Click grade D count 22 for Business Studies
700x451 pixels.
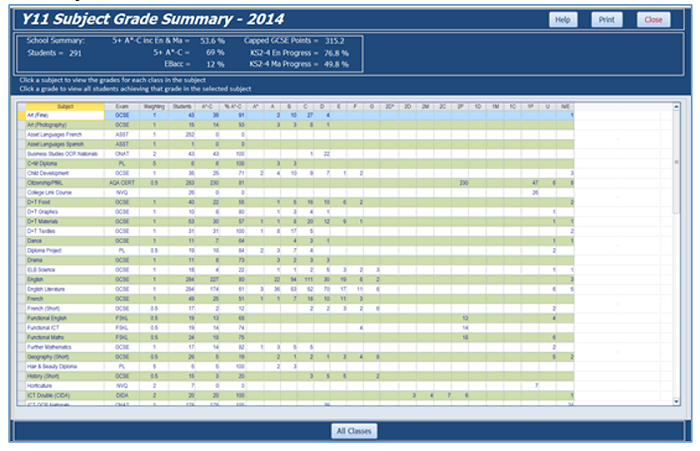coord(322,154)
